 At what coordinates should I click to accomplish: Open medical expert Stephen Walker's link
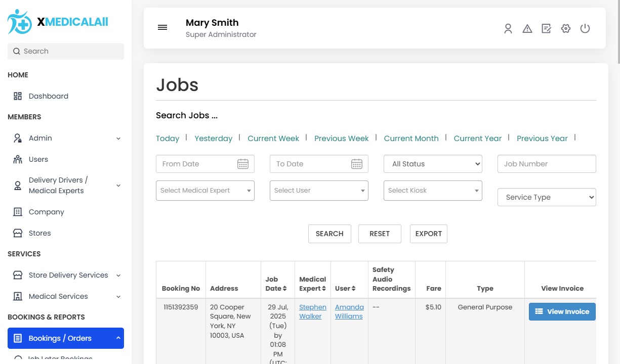pyautogui.click(x=312, y=311)
